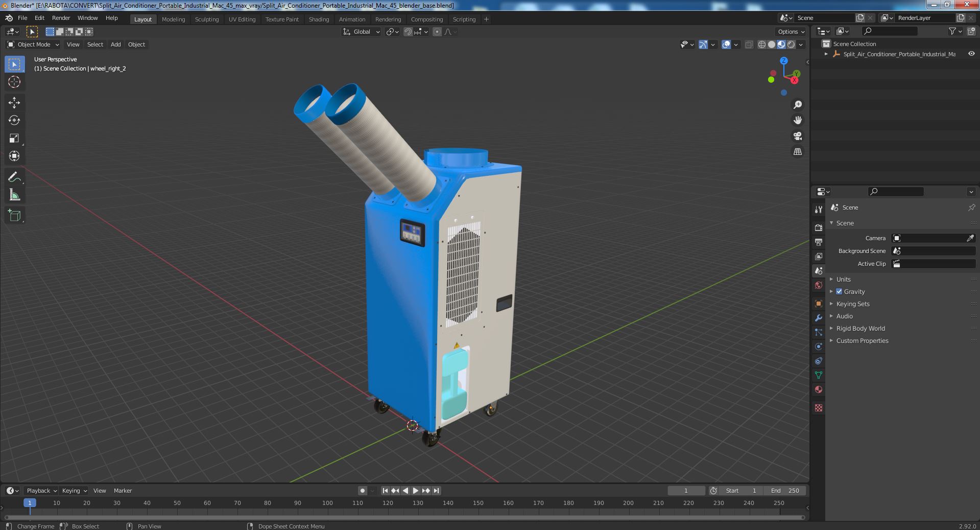Toggle snapping magnet icon

pyautogui.click(x=408, y=32)
